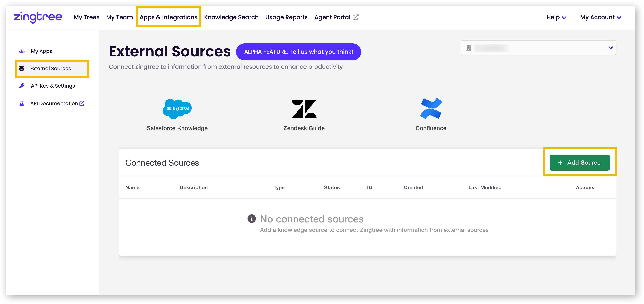Click the No connected sources message

pyautogui.click(x=312, y=219)
